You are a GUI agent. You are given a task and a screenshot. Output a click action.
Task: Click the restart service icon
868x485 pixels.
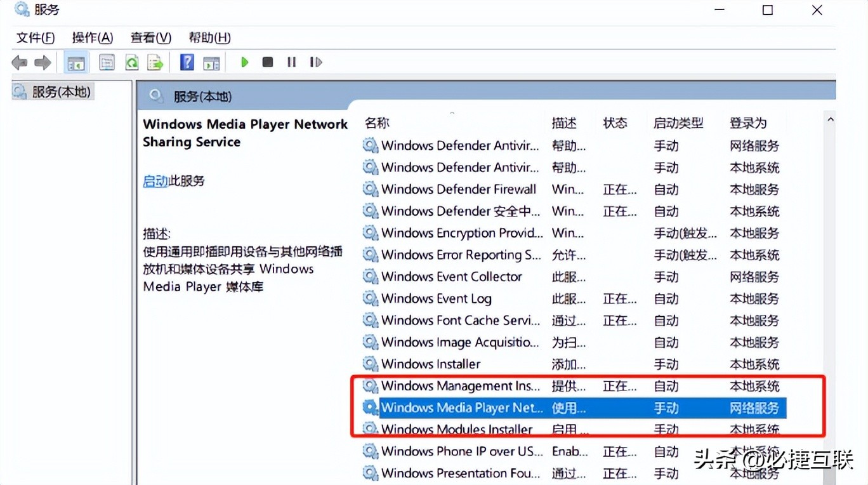tap(315, 62)
